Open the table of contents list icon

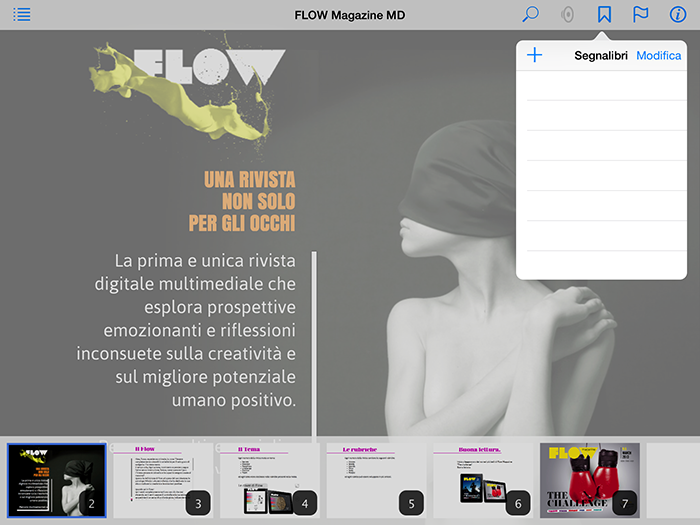(x=21, y=15)
